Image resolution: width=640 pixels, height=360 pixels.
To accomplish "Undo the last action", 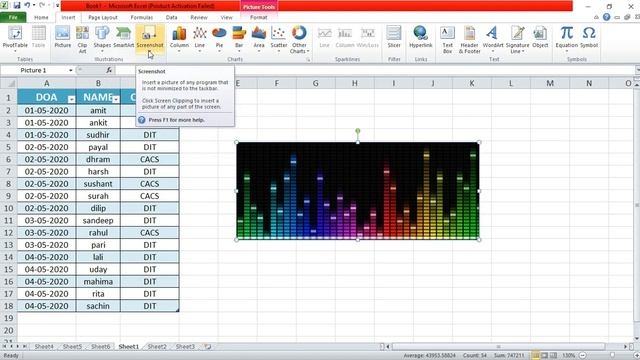I will 27,6.
